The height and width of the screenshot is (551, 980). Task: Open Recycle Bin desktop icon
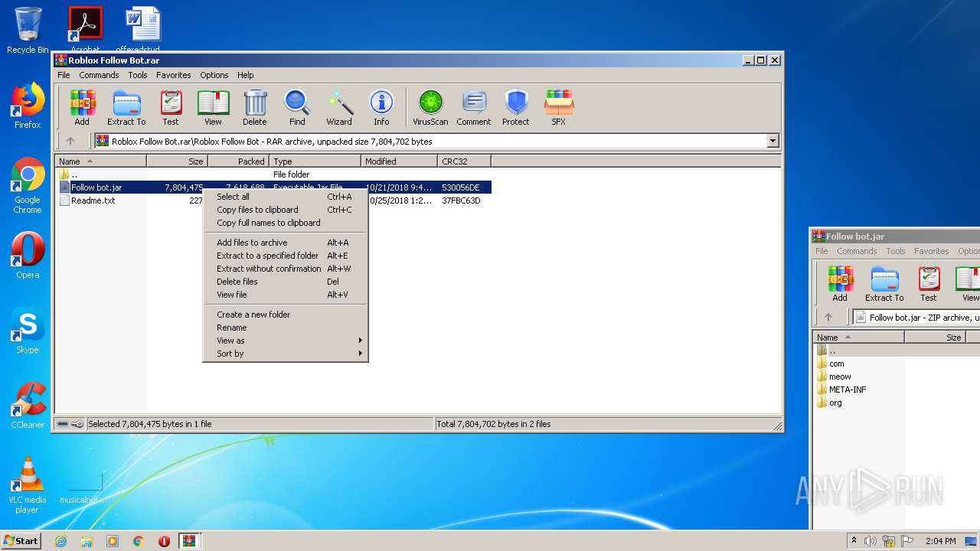[28, 31]
